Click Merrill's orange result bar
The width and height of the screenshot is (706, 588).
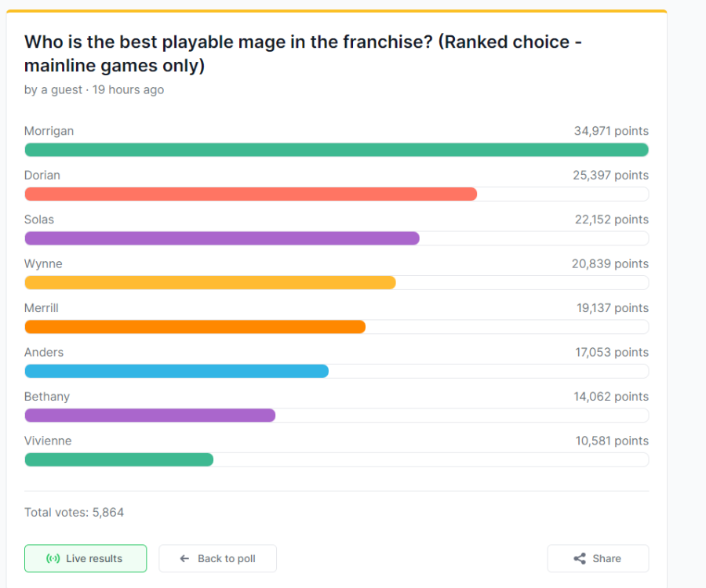pos(195,327)
